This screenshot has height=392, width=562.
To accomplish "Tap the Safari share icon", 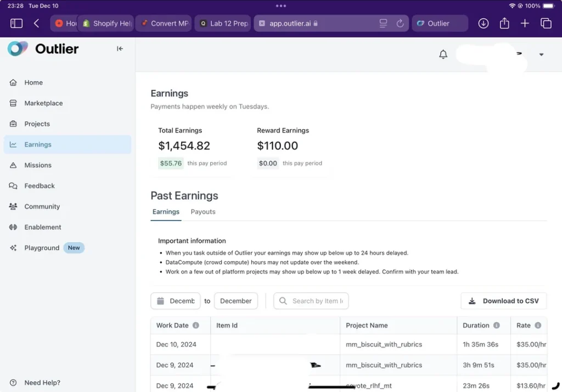I will (x=504, y=24).
